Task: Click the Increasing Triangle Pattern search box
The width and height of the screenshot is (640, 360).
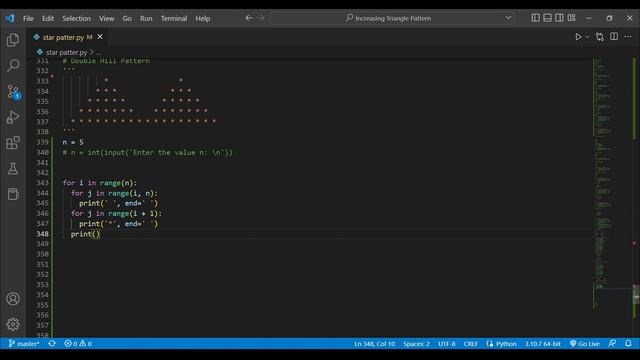Action: (x=392, y=18)
